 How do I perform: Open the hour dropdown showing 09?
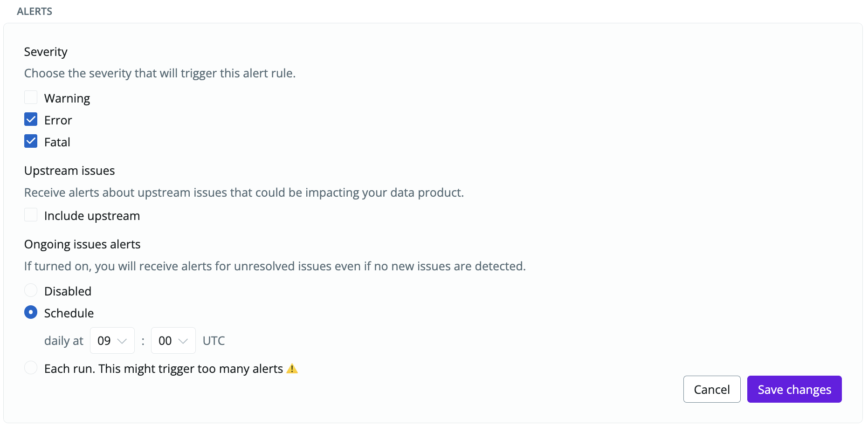point(112,341)
